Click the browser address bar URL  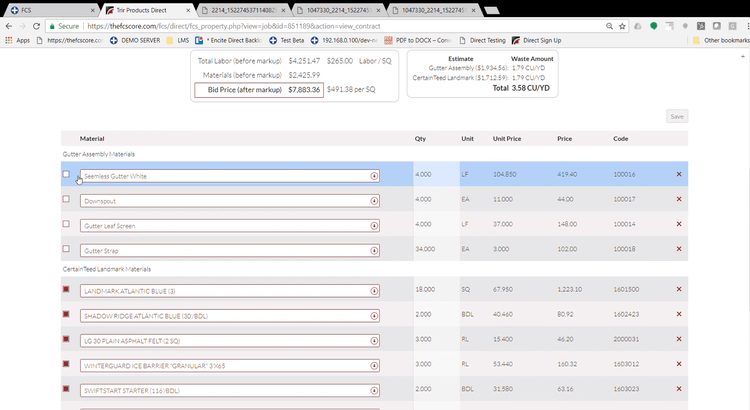click(234, 26)
